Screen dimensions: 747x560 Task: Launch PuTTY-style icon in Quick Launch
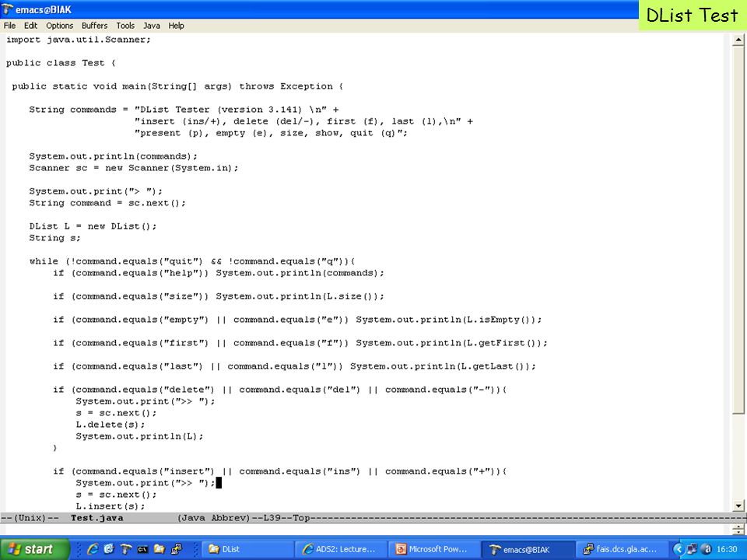tap(177, 549)
